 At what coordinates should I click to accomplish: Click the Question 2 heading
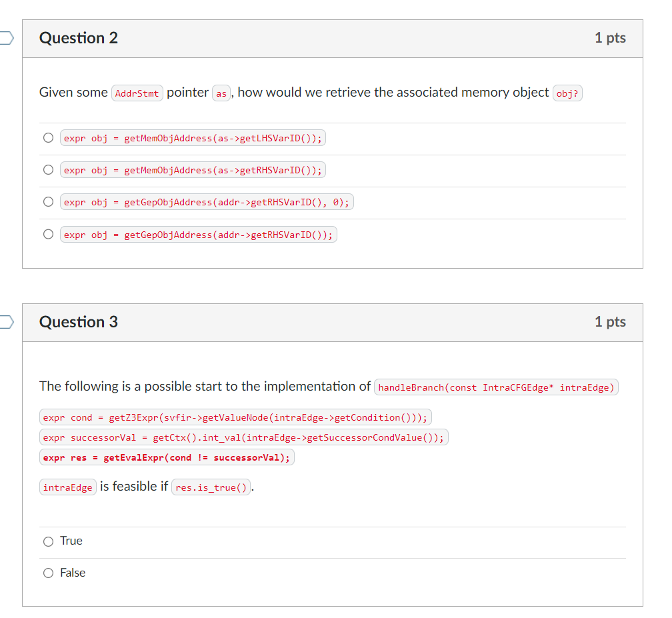tap(79, 38)
